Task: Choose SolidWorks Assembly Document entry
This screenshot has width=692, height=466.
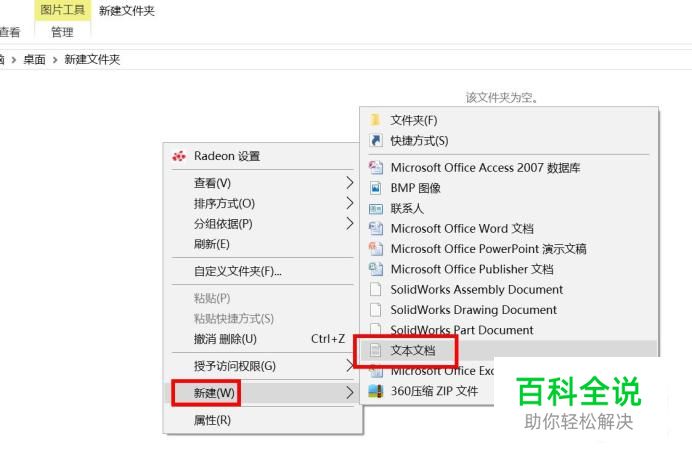Action: point(509,289)
